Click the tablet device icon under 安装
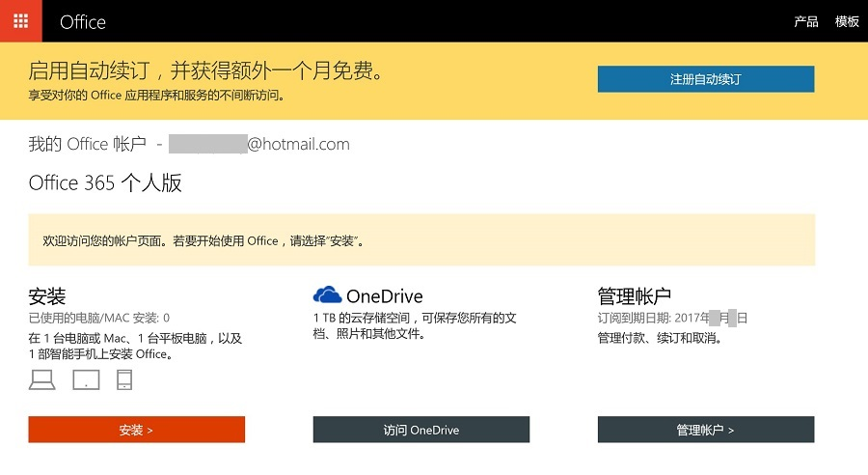This screenshot has height=475, width=868. coord(87,379)
